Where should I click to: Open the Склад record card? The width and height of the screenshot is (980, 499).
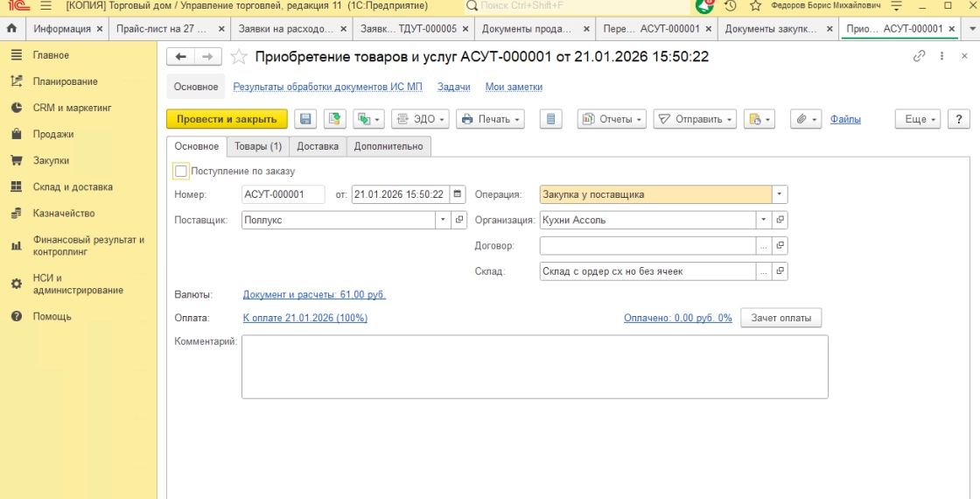[x=780, y=271]
